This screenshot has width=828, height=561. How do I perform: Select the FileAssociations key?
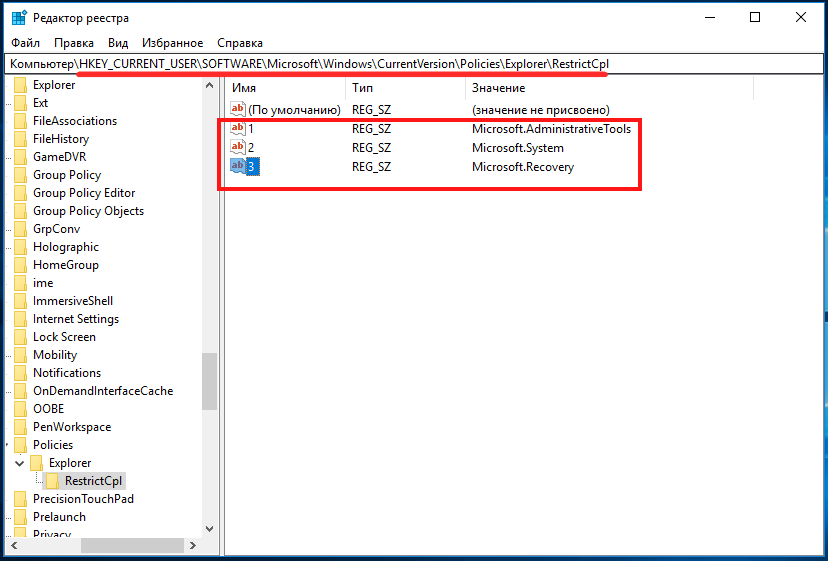pyautogui.click(x=75, y=122)
